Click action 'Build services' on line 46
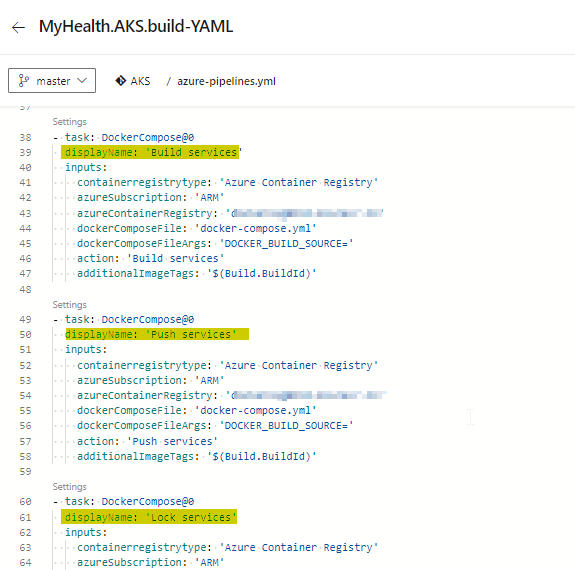Image resolution: width=575 pixels, height=570 pixels. [x=150, y=259]
